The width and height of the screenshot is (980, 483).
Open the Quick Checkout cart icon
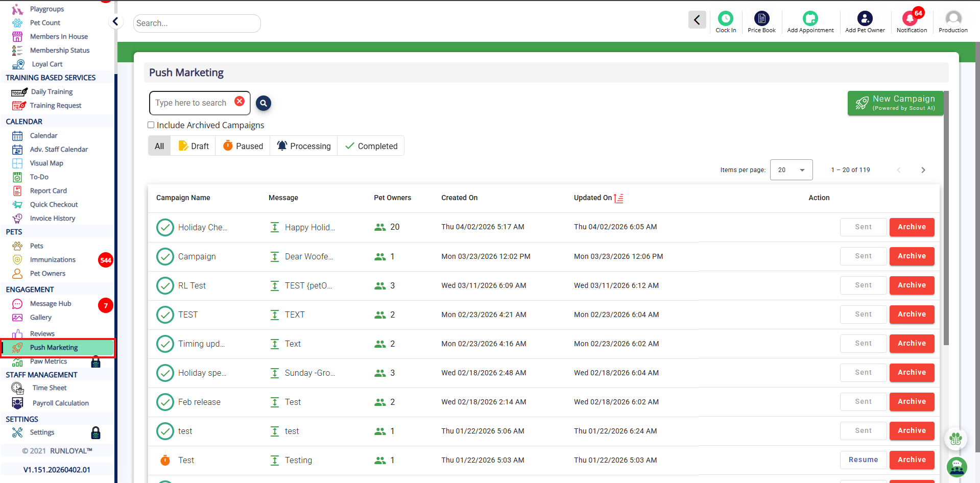(17, 205)
